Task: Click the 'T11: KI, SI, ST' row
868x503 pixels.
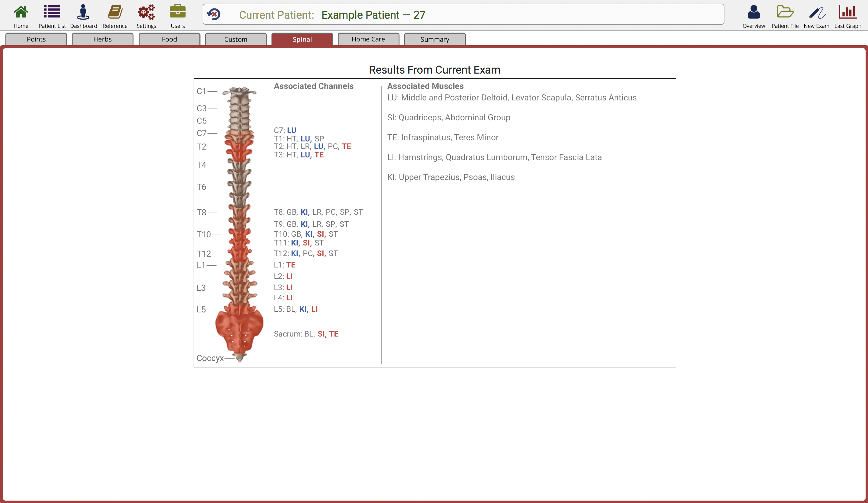Action: pos(299,243)
